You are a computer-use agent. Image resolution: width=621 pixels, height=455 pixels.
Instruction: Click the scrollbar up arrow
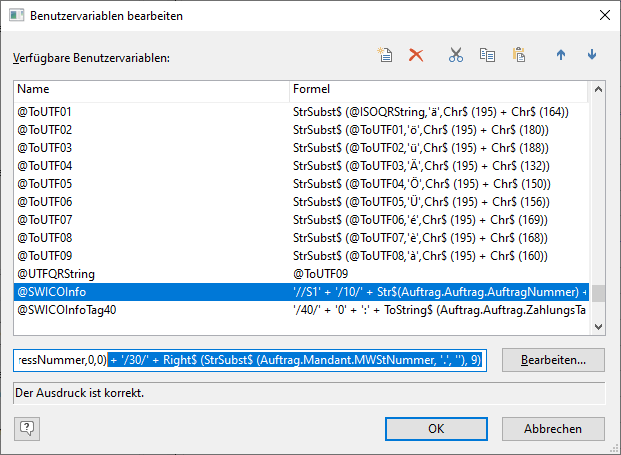598,89
